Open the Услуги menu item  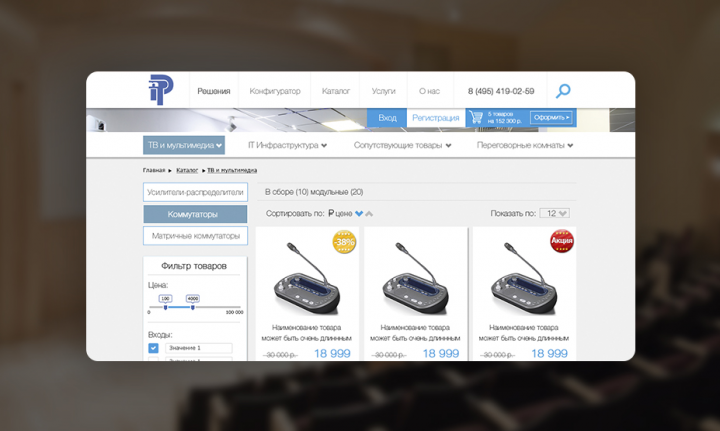click(x=383, y=91)
